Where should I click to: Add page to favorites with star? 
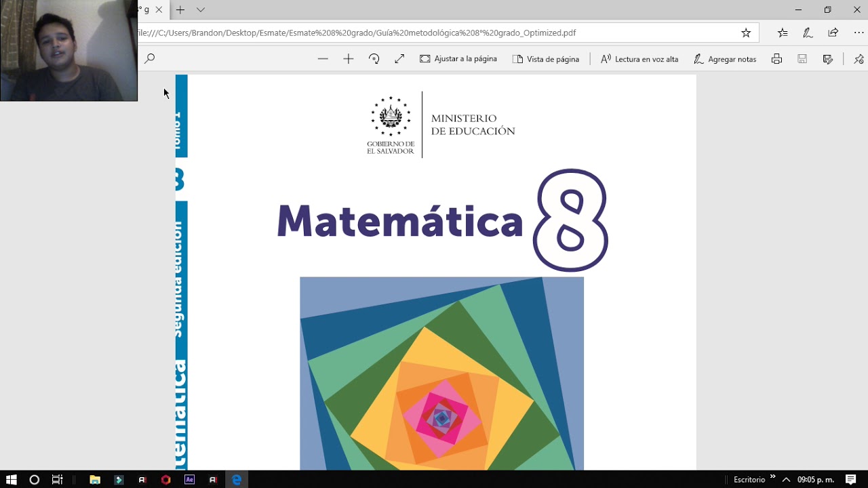pos(746,33)
